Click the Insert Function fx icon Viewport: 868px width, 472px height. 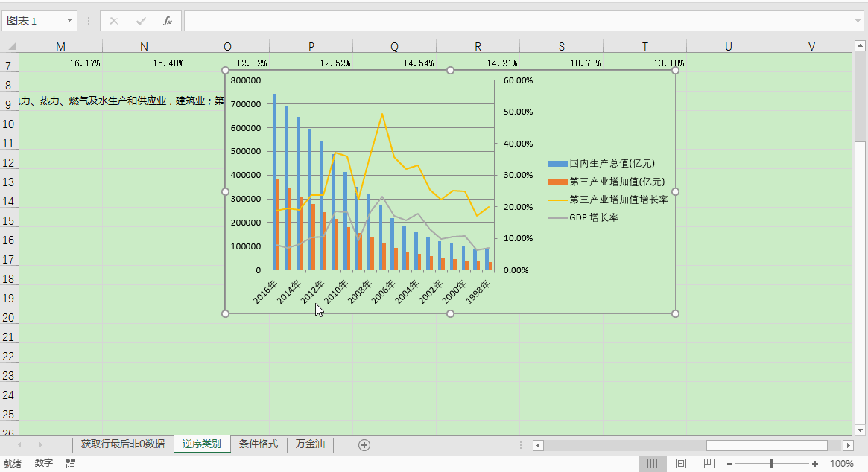(x=168, y=21)
